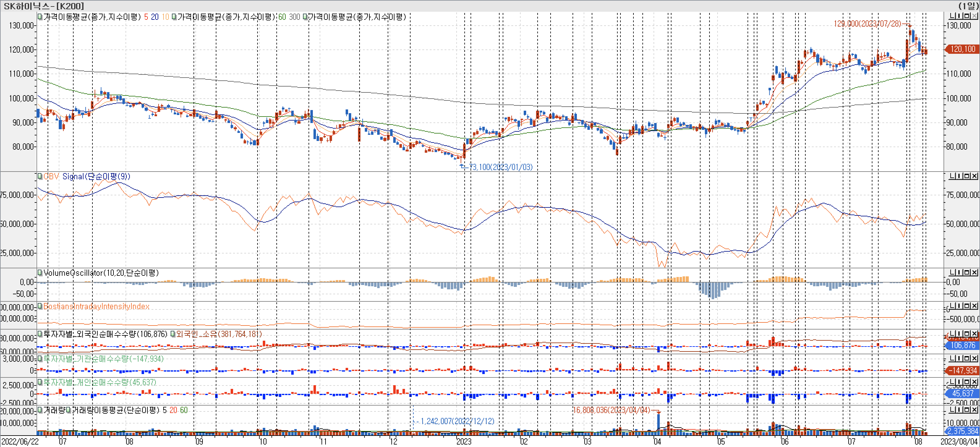Screen dimensions: 980x447
Task: Click the L-shaped scale icon in price panel
Action: [x=952, y=16]
